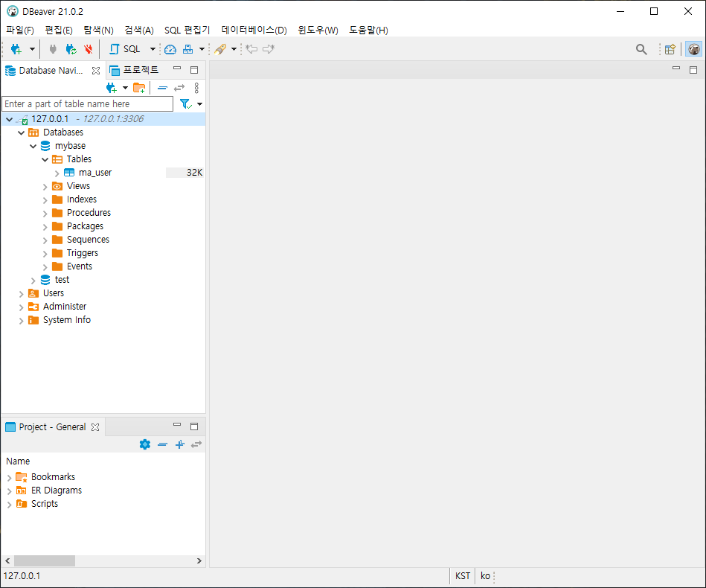Open dropdown arrow next to stamp icon
706x588 pixels.
[202, 49]
